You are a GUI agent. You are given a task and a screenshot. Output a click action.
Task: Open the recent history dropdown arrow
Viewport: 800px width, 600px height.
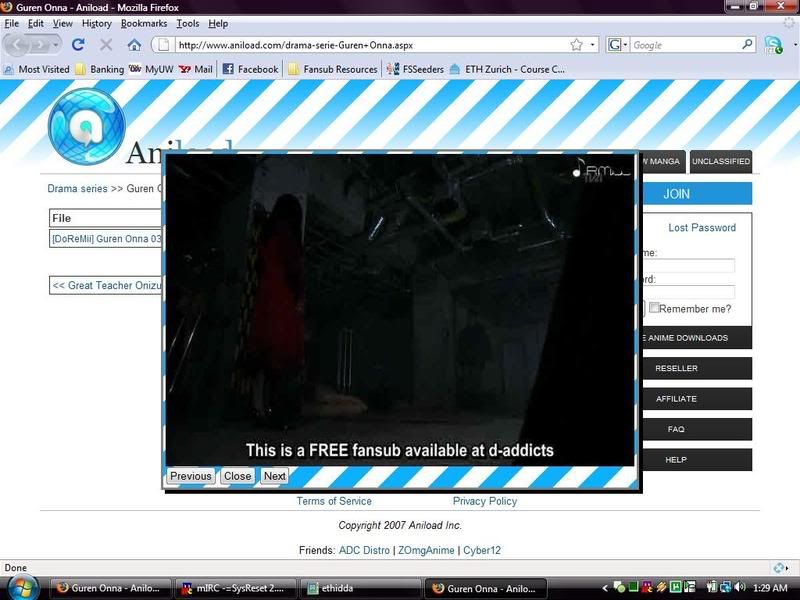pyautogui.click(x=55, y=45)
